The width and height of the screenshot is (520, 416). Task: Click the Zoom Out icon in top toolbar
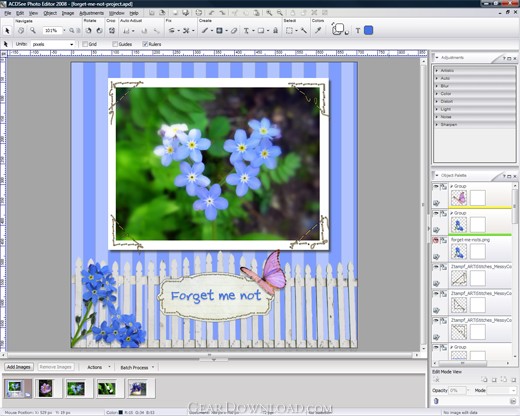(280, 13)
